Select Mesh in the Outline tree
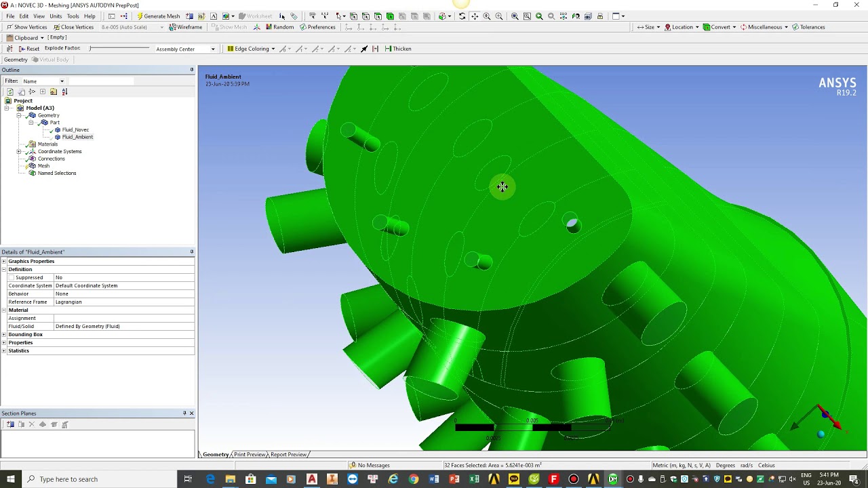The height and width of the screenshot is (488, 868). [x=43, y=165]
